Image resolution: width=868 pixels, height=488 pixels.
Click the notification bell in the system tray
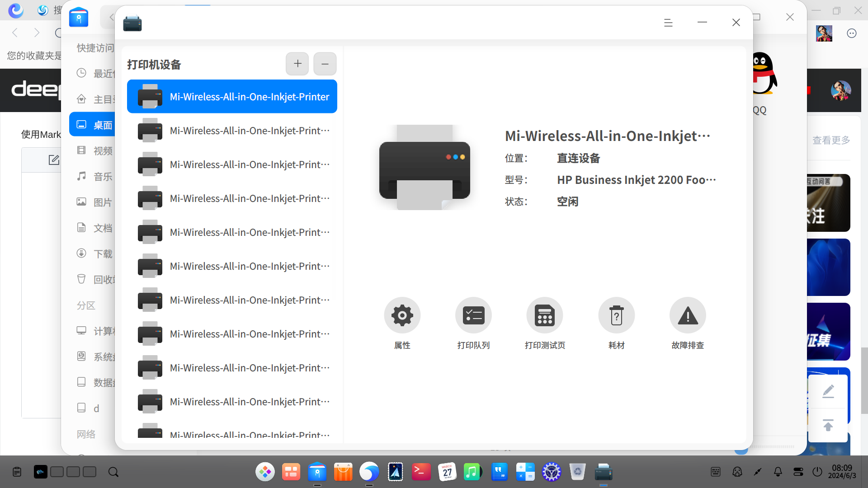pyautogui.click(x=778, y=471)
